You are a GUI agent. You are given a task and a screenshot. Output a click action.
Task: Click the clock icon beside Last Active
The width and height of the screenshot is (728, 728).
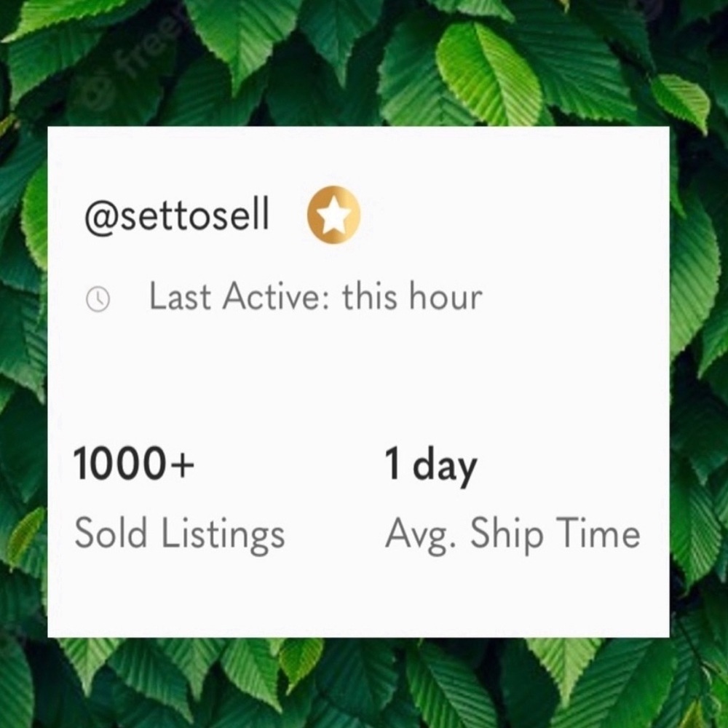coord(98,299)
